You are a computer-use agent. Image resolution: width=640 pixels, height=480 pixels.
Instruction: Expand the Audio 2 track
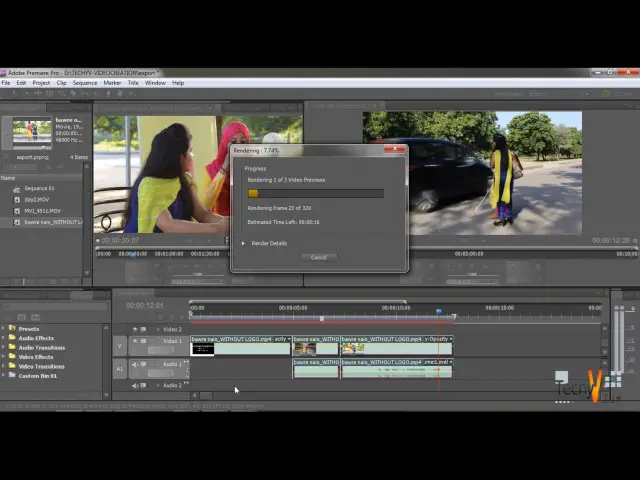coord(158,385)
